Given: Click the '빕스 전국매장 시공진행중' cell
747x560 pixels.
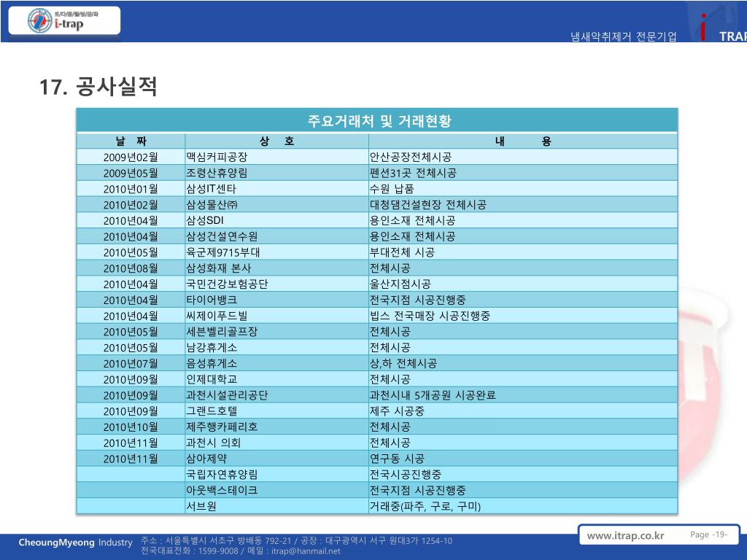Looking at the screenshot, I should [523, 316].
